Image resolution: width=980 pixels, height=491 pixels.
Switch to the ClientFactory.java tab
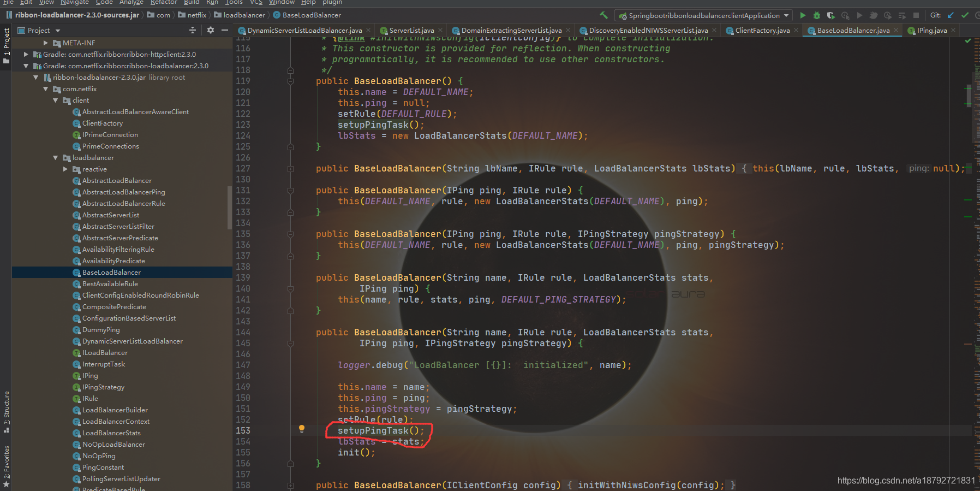tap(762, 31)
